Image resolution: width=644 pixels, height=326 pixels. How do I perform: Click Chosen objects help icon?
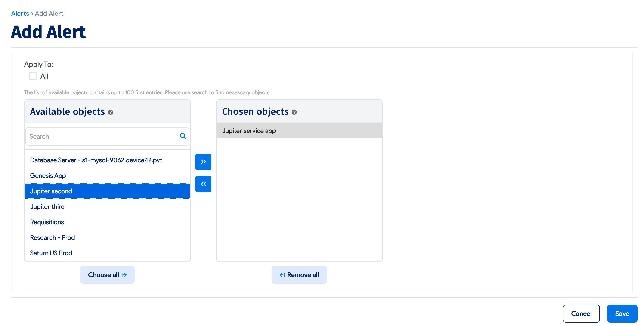tap(294, 112)
